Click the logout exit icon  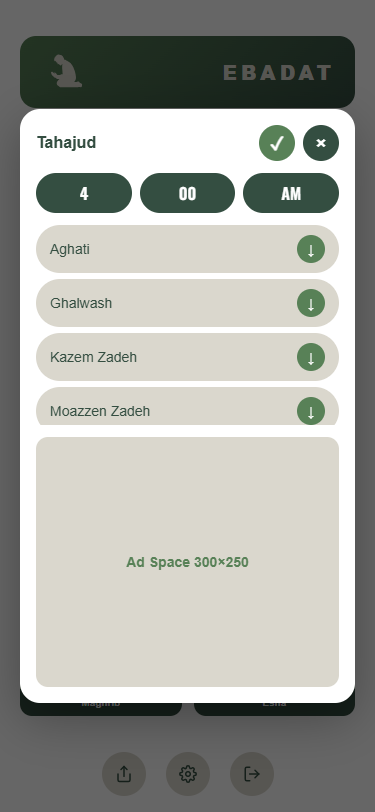tap(252, 774)
